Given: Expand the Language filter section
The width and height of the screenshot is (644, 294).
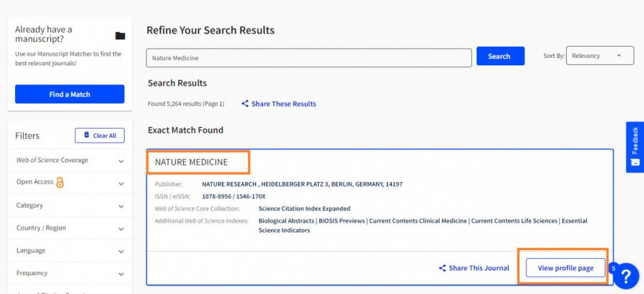Looking at the screenshot, I should pyautogui.click(x=121, y=251).
